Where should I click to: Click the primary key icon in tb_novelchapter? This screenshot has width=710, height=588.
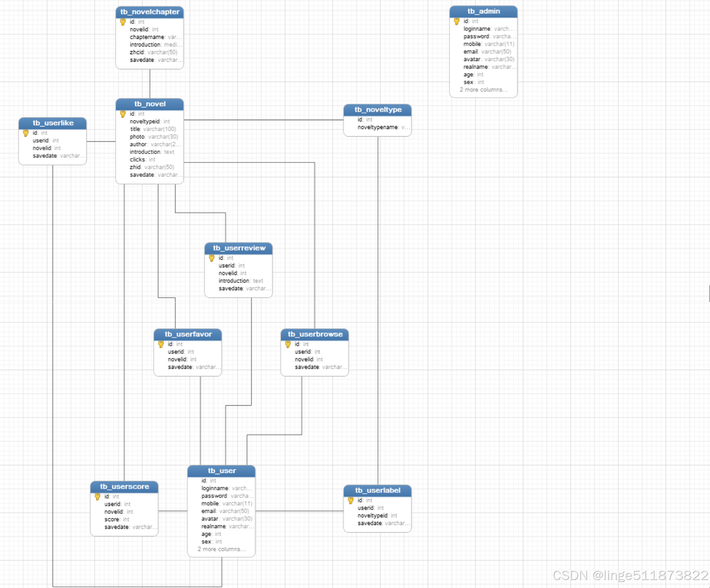point(123,22)
